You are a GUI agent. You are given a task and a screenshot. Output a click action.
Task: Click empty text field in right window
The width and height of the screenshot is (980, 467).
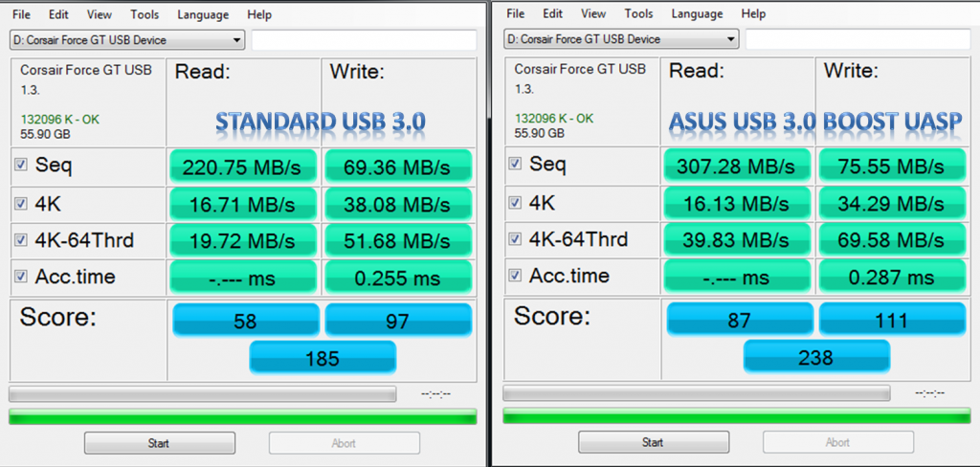857,39
